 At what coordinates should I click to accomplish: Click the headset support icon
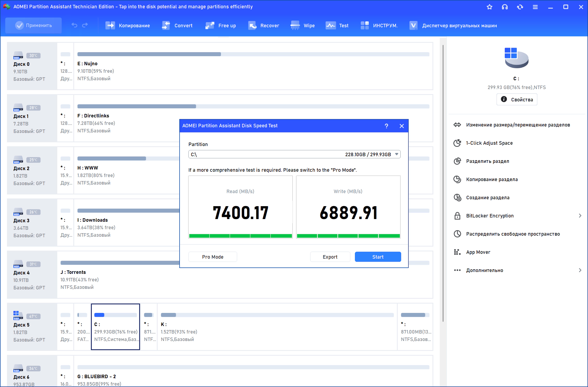(x=505, y=7)
